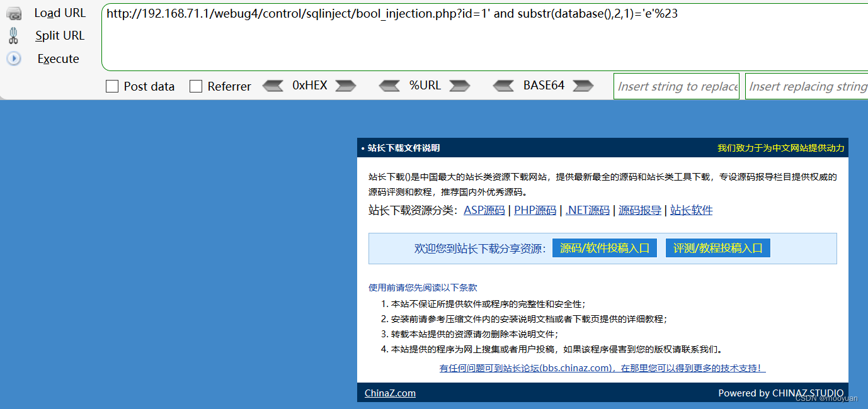Focus the HackBar URL text area
The height and width of the screenshot is (409, 868).
[484, 37]
